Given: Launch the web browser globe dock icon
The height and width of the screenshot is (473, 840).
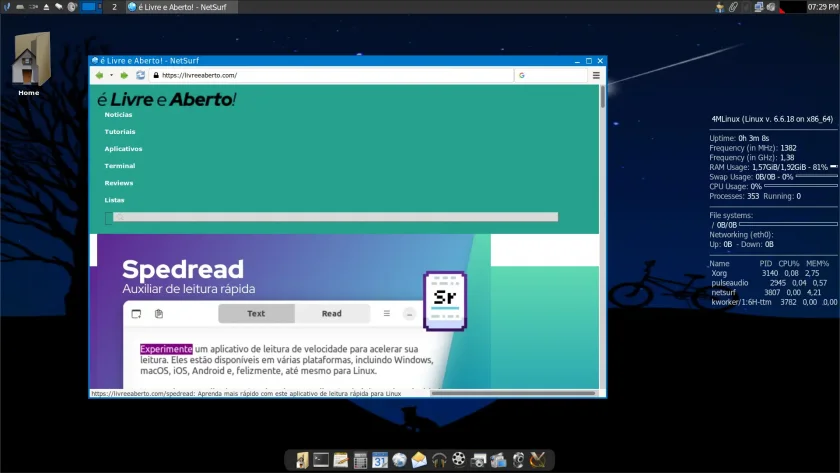Looking at the screenshot, I should pyautogui.click(x=399, y=460).
